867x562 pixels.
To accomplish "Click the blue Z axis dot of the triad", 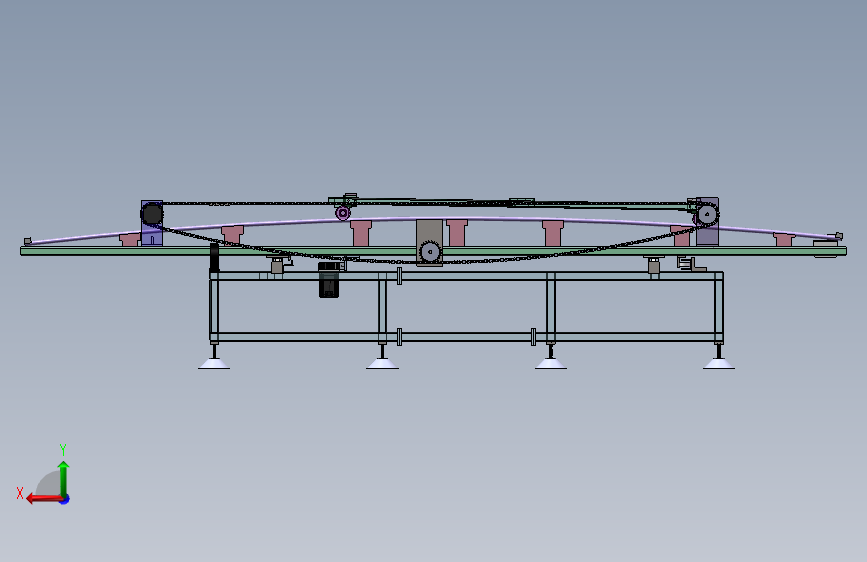I will pos(65,499).
